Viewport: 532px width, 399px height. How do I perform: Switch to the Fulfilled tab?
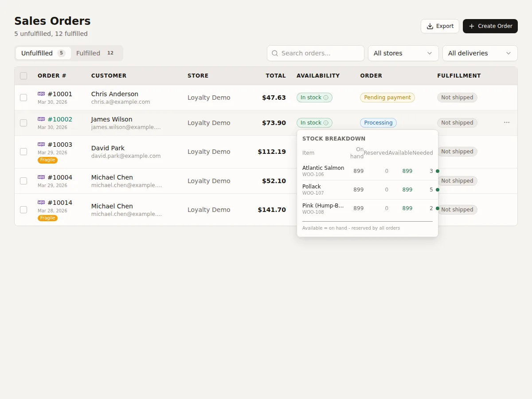pos(96,53)
